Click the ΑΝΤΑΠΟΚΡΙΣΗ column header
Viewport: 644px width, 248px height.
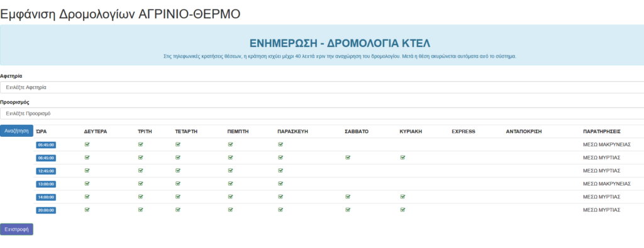[x=524, y=132]
